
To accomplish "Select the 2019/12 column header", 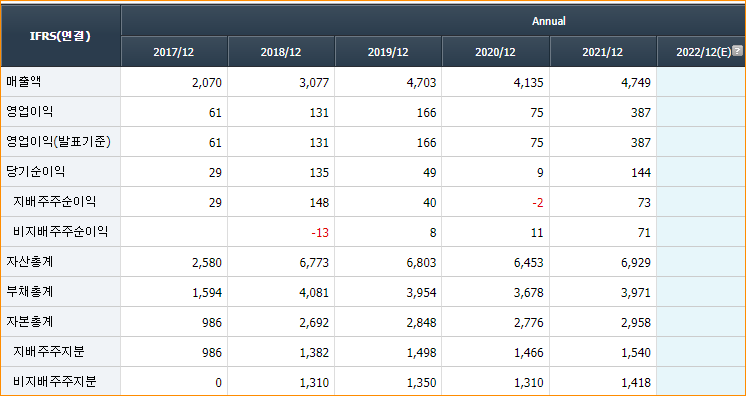I will (388, 51).
